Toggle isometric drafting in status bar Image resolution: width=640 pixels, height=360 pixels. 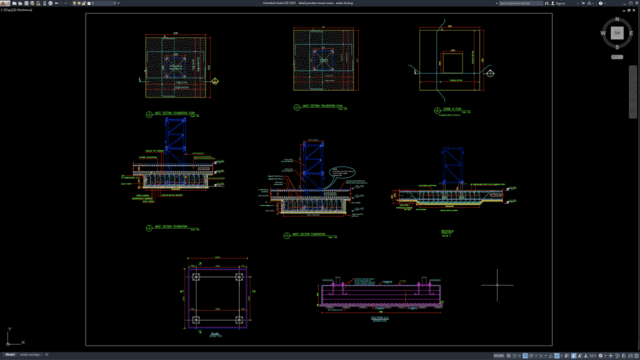541,356
